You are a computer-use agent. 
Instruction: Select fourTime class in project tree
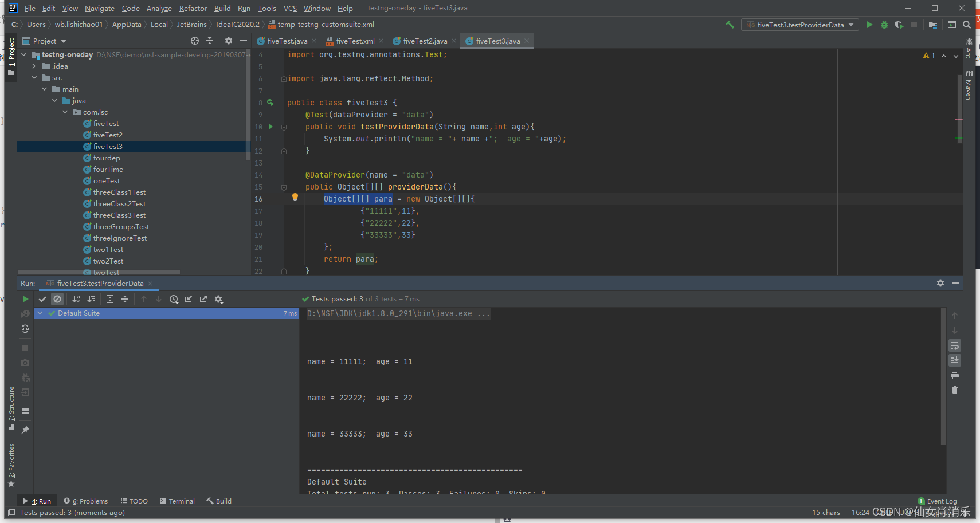tap(108, 170)
